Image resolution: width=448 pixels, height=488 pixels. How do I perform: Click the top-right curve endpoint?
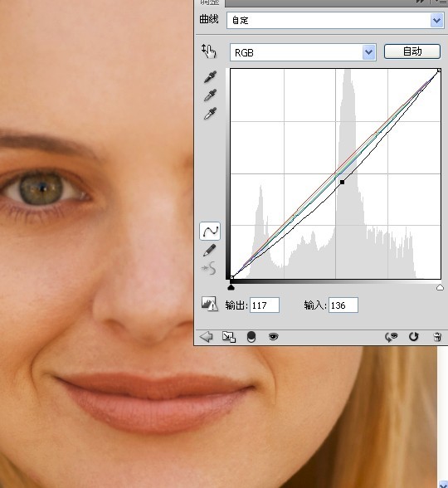click(439, 71)
